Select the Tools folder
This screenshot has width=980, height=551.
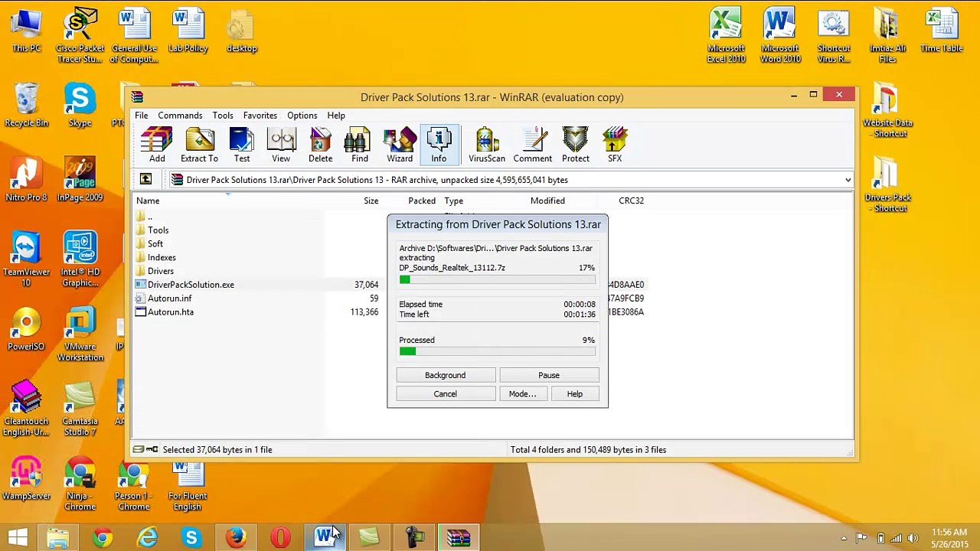[x=158, y=230]
